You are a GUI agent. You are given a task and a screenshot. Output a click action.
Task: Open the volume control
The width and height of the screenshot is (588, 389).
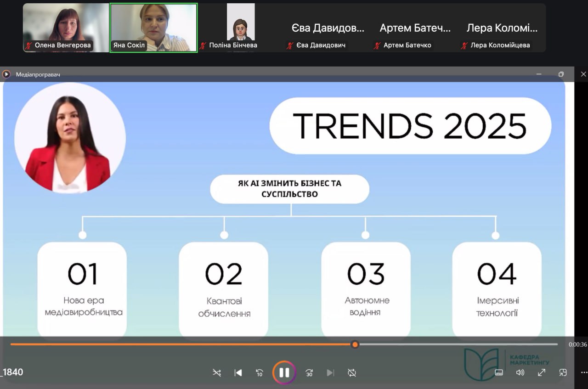520,372
